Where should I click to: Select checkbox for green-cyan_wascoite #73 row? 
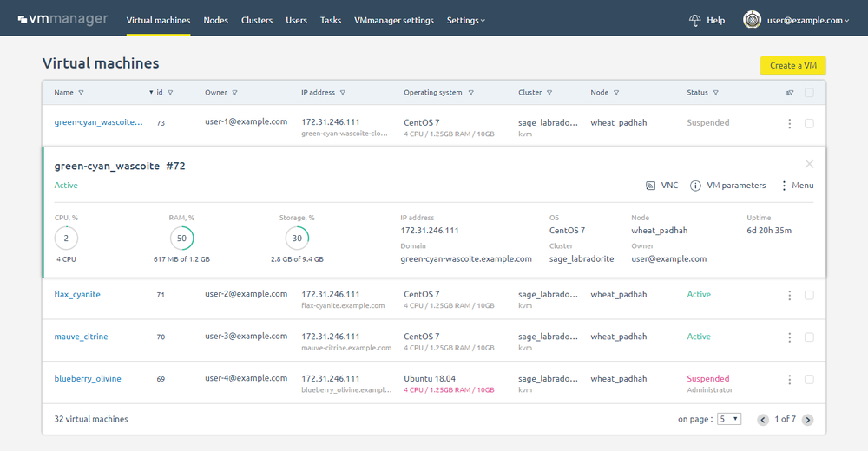point(809,123)
